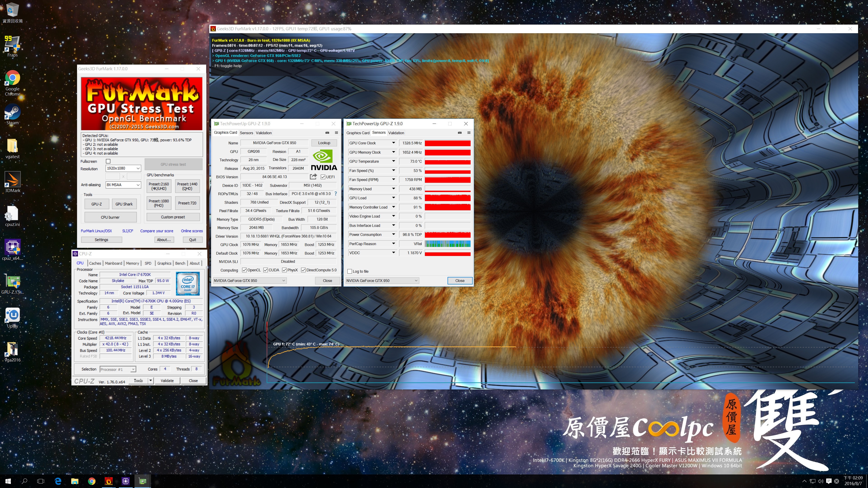
Task: Click the screenshot camera icon in the GPU-Z Sensors window
Action: (x=460, y=133)
